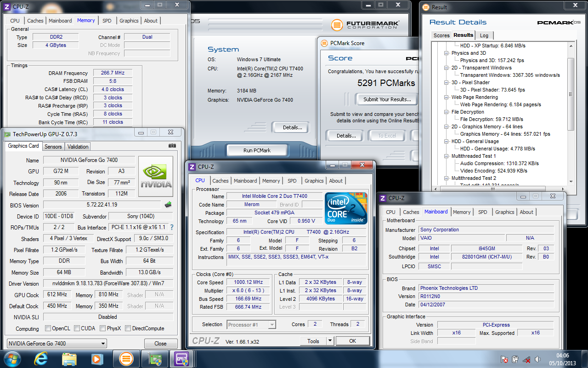Click the CPU Name field Intel Mobile Core 2 Duo T7400
Viewport: 588px width, 368px height.
pos(275,196)
